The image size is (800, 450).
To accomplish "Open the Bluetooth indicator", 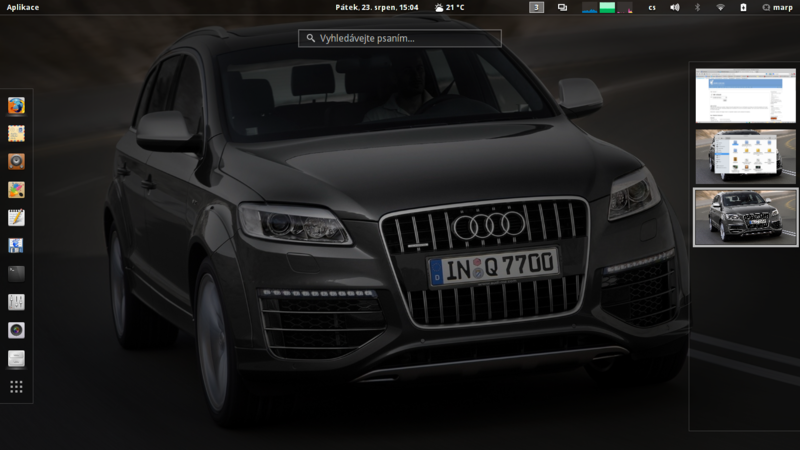I will coord(697,7).
